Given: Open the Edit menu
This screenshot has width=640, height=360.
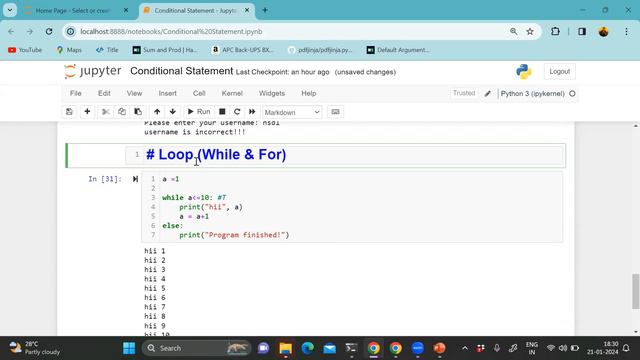Looking at the screenshot, I should (x=104, y=93).
